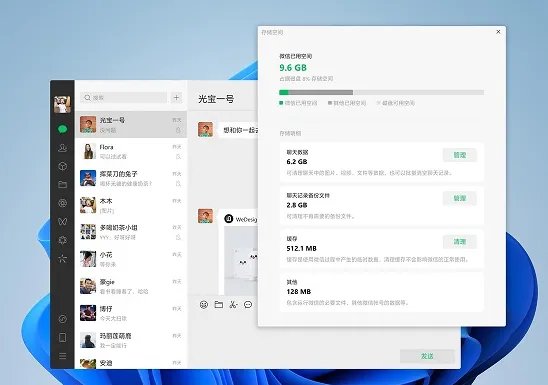548x385 pixels.
Task: Click the chat list search field
Action: 123,98
